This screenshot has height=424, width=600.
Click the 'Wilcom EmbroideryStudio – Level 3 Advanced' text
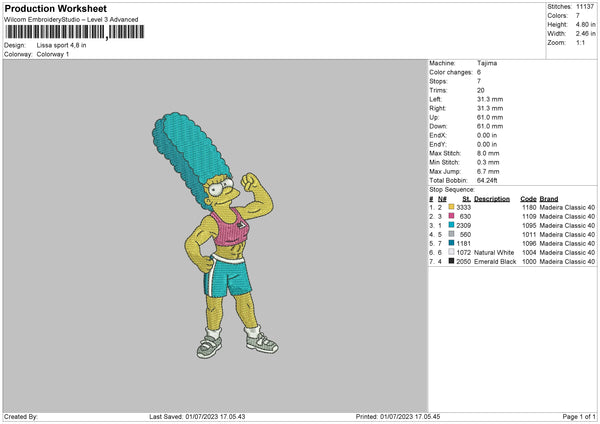[71, 20]
